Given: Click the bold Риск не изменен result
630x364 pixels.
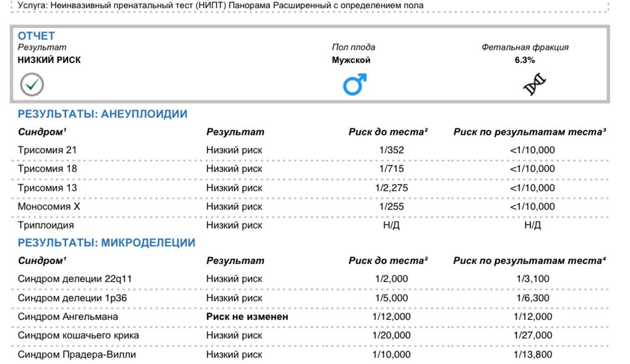Looking at the screenshot, I should [247, 317].
